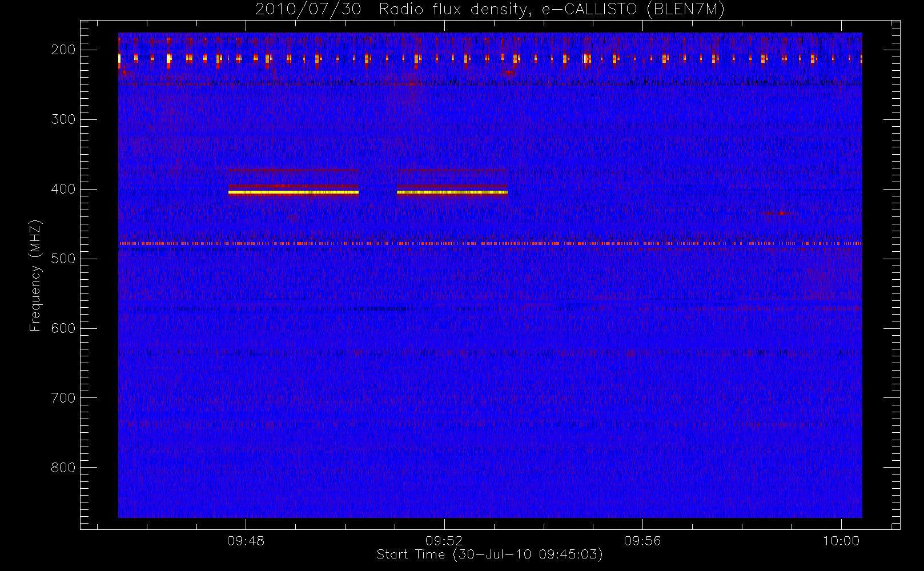
Task: Click the '10:00' time axis label
Action: (x=841, y=541)
